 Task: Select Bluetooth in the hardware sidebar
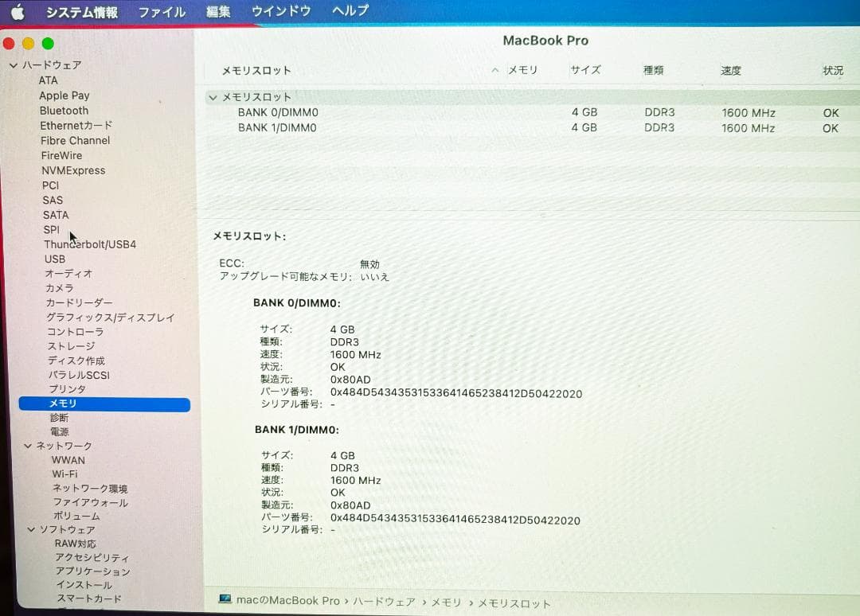coord(64,111)
